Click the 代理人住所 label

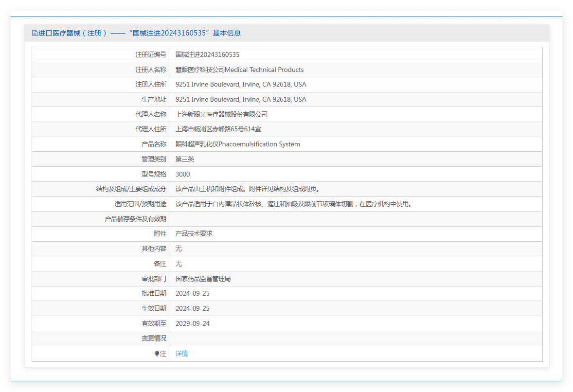(151, 129)
